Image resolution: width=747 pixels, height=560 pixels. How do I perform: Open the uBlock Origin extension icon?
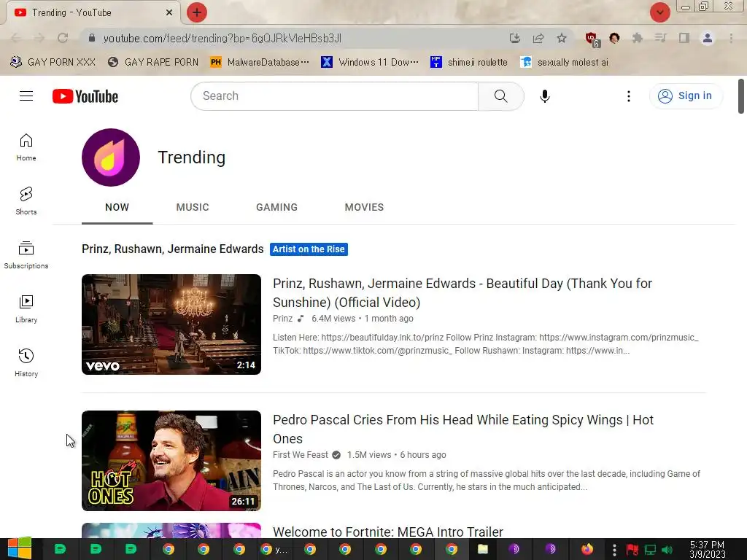pyautogui.click(x=592, y=39)
